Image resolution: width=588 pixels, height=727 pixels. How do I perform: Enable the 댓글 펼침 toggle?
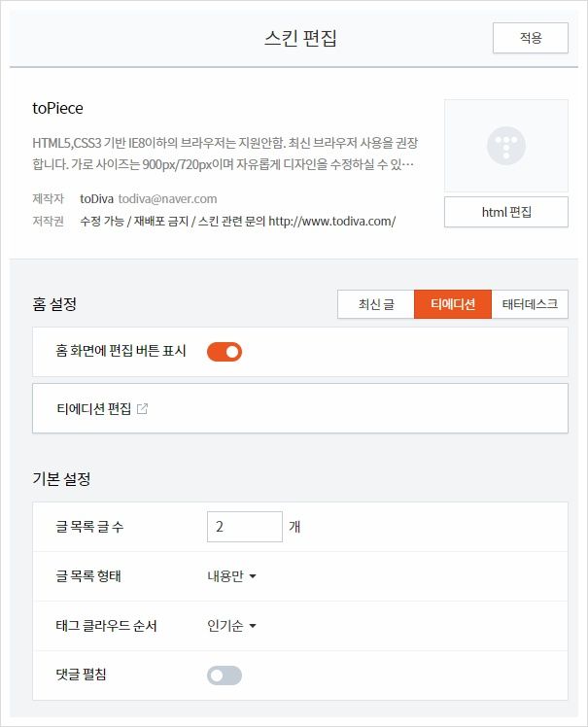225,675
